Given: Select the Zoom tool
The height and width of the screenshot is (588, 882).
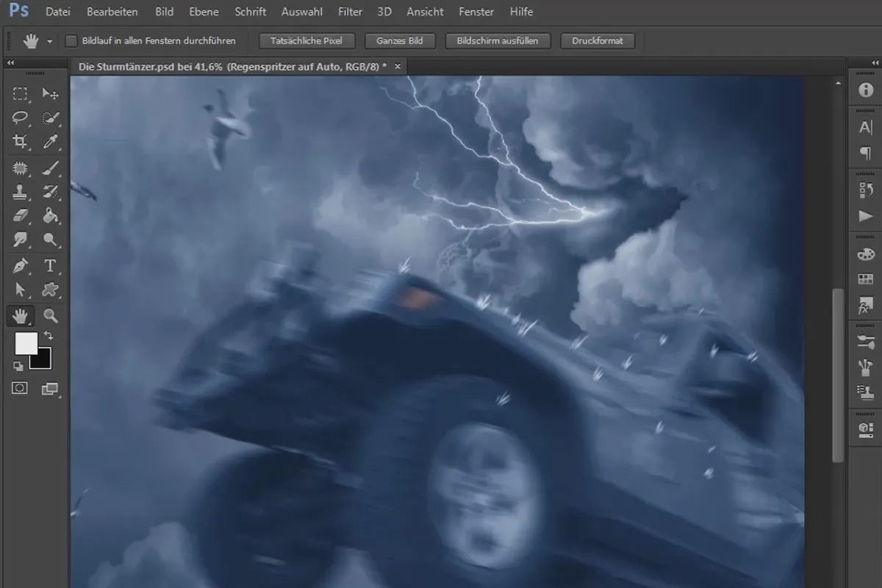Looking at the screenshot, I should [x=50, y=316].
